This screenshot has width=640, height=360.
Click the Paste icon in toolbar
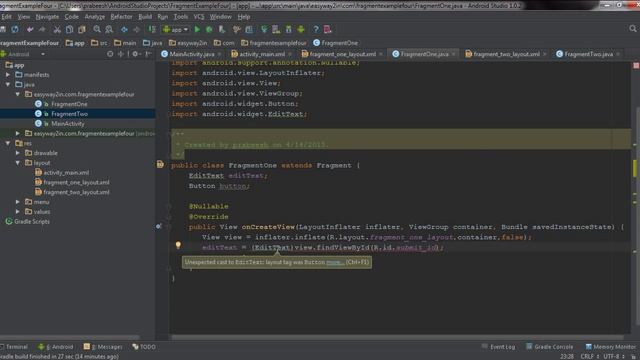[82, 29]
